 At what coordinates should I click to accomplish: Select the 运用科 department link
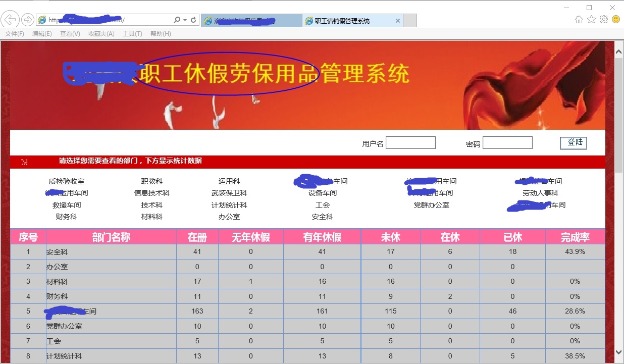click(x=229, y=181)
